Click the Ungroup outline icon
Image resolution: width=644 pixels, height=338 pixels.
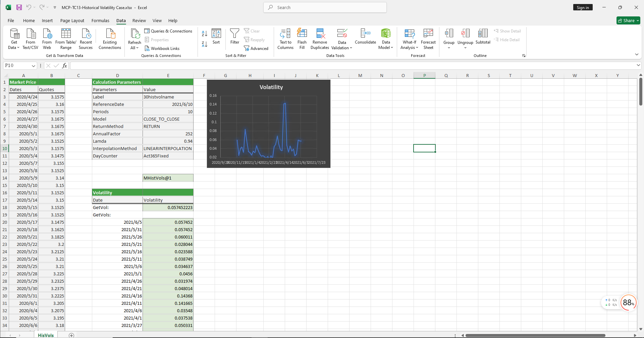(465, 34)
